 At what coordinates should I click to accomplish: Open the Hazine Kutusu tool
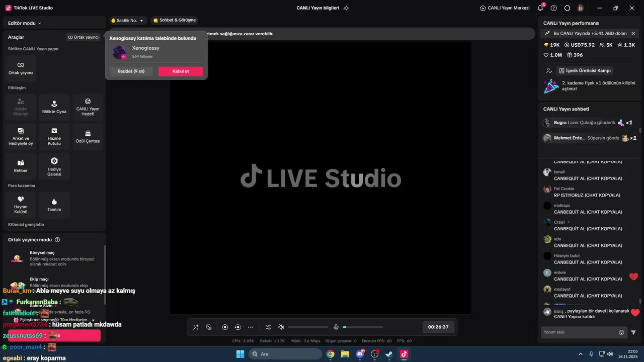(54, 136)
